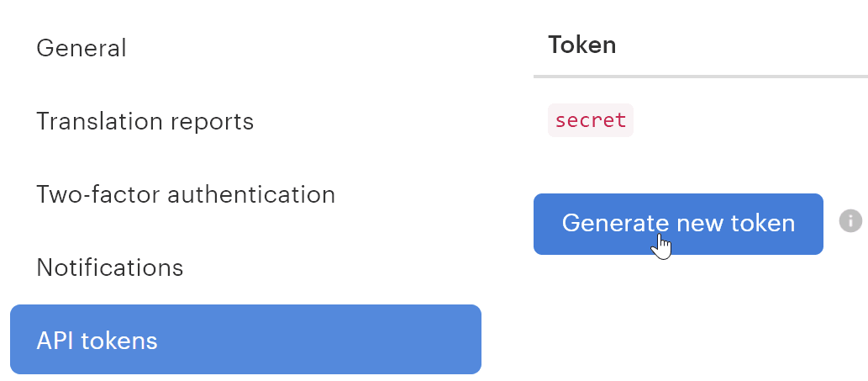The height and width of the screenshot is (381, 868).
Task: Show help for generating a token
Action: pos(850,221)
